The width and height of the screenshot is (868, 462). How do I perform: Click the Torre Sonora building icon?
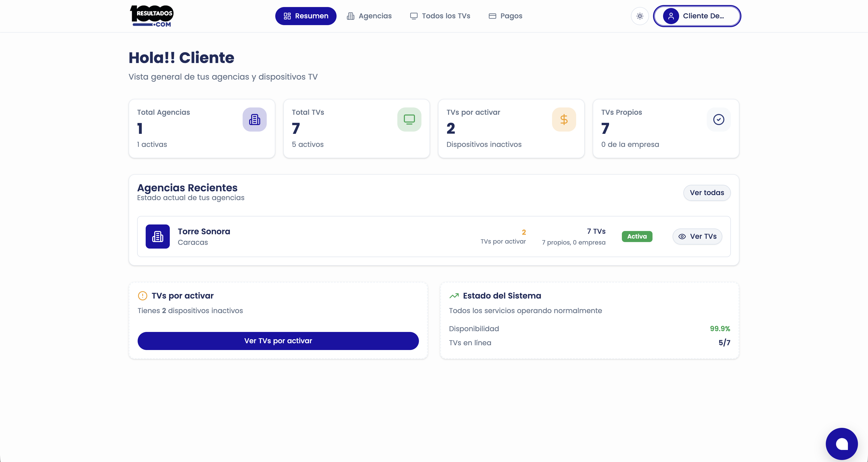(157, 237)
